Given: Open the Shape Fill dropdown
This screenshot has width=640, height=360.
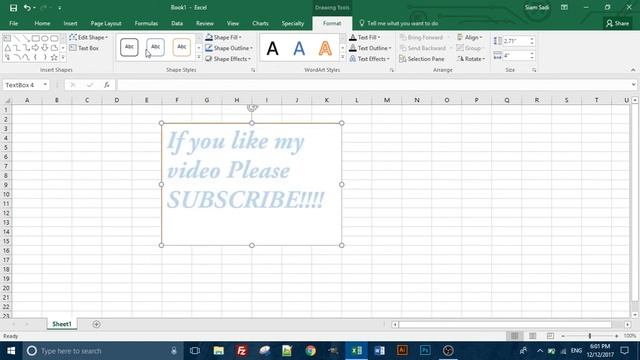Looking at the screenshot, I should [223, 37].
